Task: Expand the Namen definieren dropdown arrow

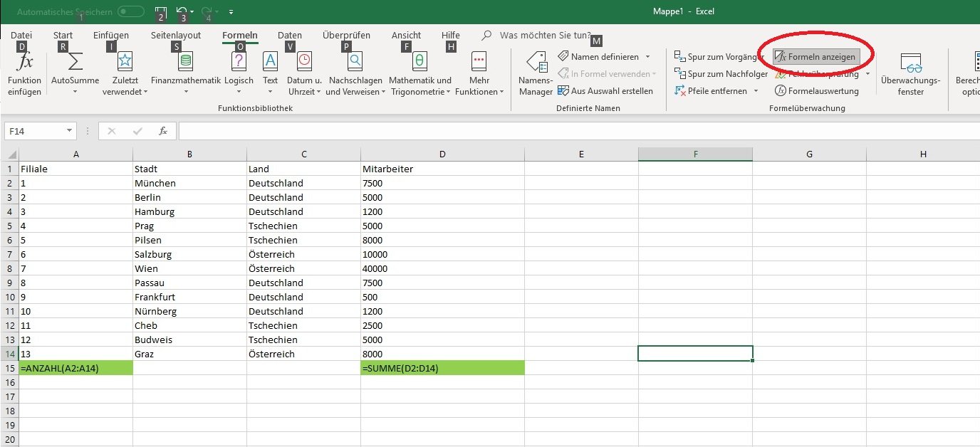Action: point(647,57)
